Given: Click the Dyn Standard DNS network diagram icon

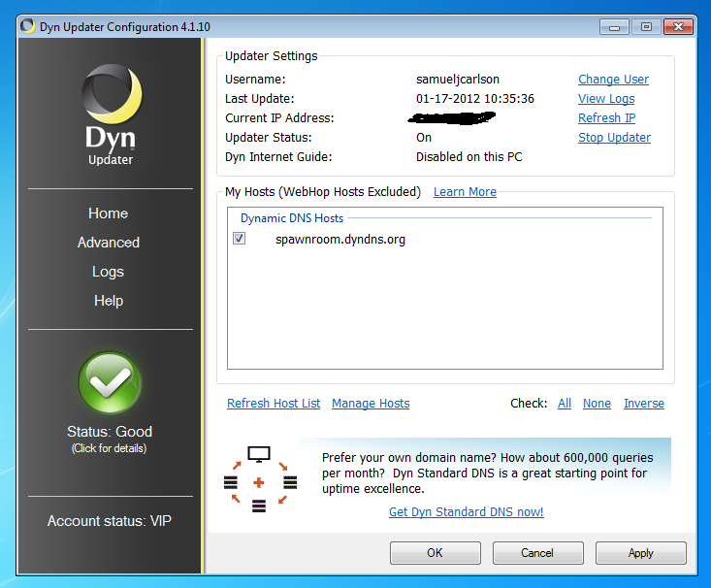Looking at the screenshot, I should point(260,479).
